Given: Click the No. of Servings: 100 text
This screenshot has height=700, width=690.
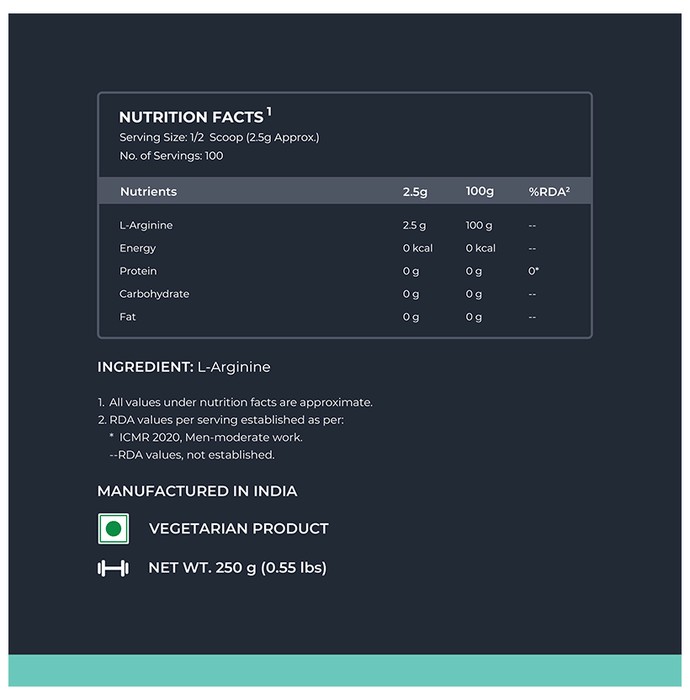Looking at the screenshot, I should (x=171, y=156).
